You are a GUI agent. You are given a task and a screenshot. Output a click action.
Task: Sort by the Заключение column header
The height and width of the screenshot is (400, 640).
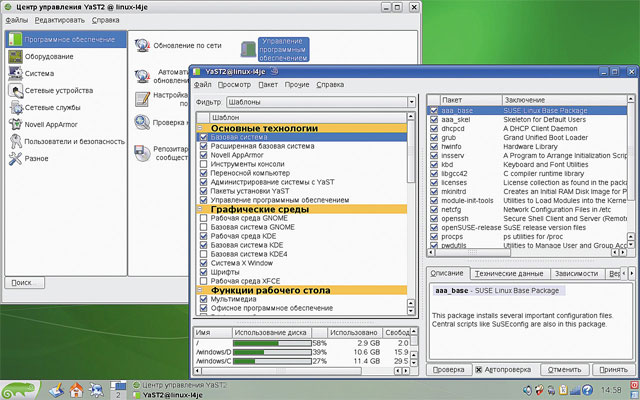(x=564, y=100)
